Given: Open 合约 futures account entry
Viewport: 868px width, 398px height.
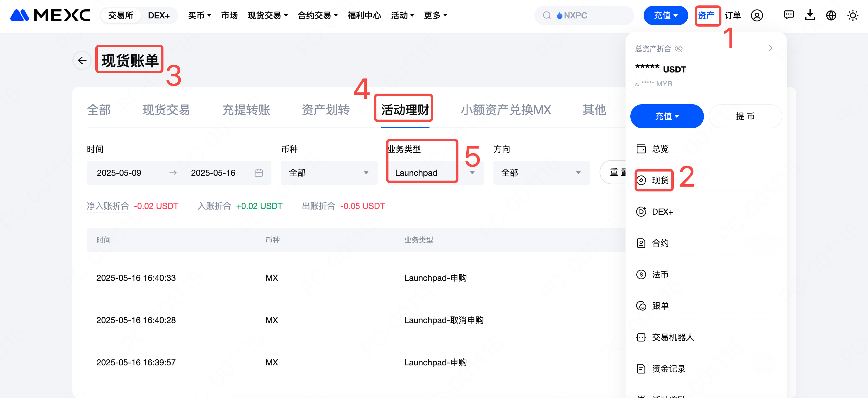Looking at the screenshot, I should [x=652, y=243].
